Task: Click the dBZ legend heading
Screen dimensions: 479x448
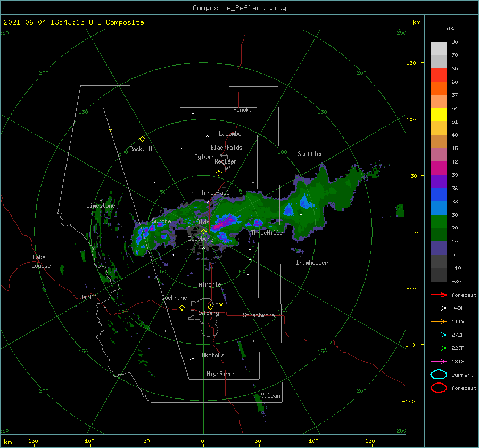Action: tap(451, 28)
